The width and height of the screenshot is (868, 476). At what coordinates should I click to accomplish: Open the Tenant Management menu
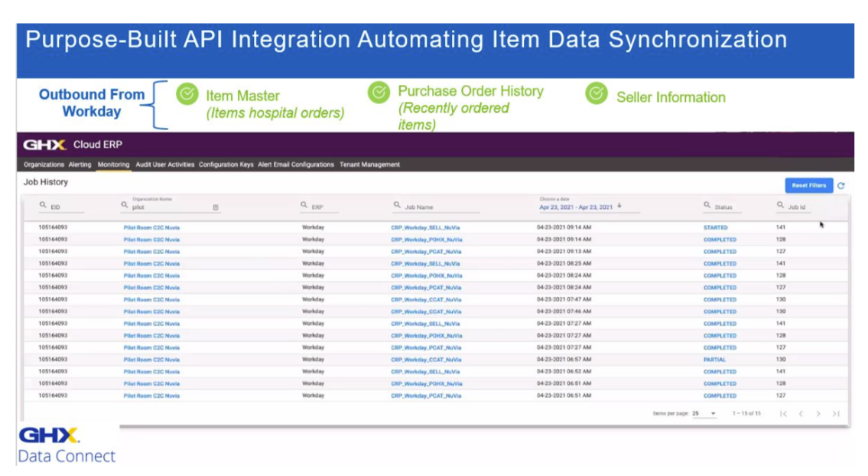[371, 165]
